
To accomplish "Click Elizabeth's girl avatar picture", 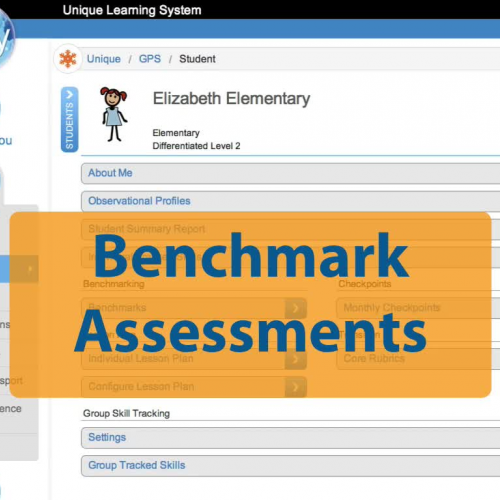I will click(114, 114).
